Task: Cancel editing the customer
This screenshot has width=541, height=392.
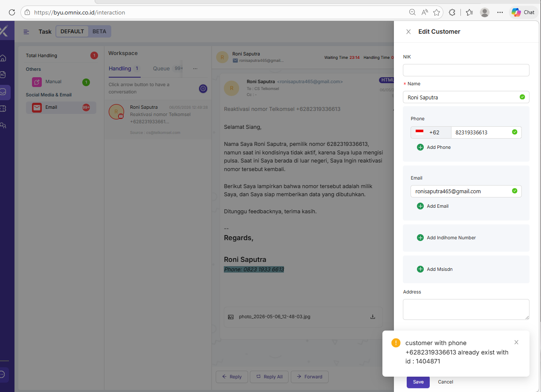Action: tap(446, 382)
